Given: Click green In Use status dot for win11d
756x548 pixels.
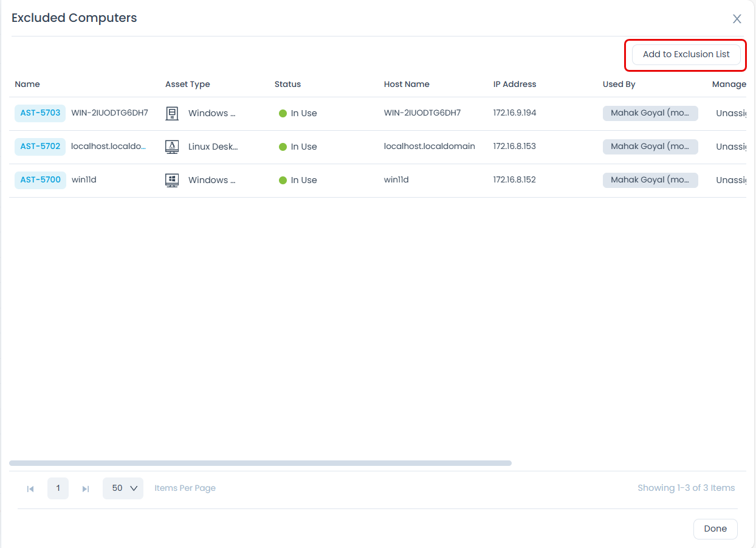Looking at the screenshot, I should point(283,180).
